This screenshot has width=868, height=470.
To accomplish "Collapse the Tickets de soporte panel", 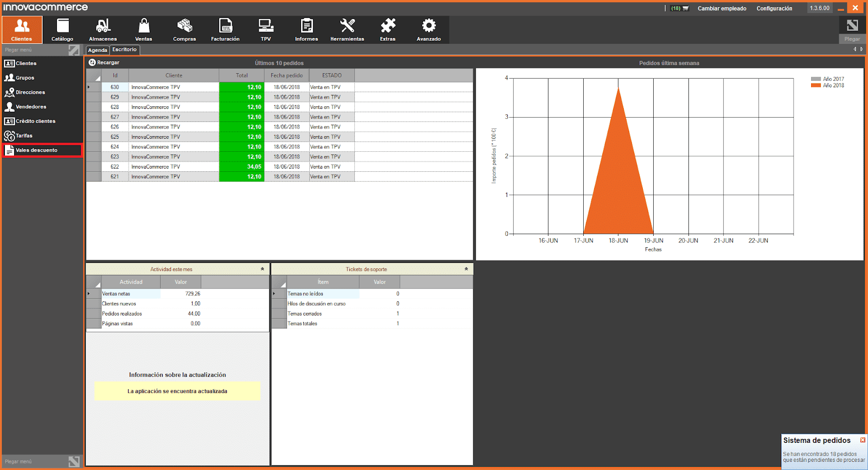I will [x=466, y=269].
